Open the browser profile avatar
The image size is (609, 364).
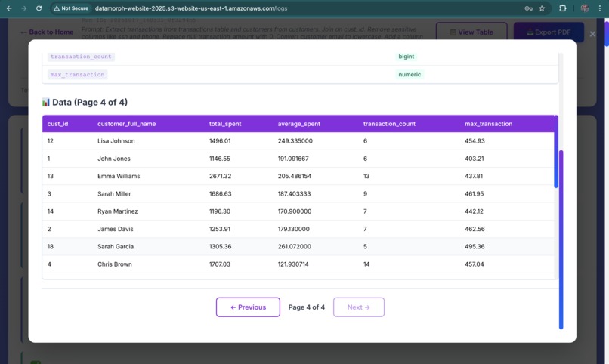click(585, 8)
